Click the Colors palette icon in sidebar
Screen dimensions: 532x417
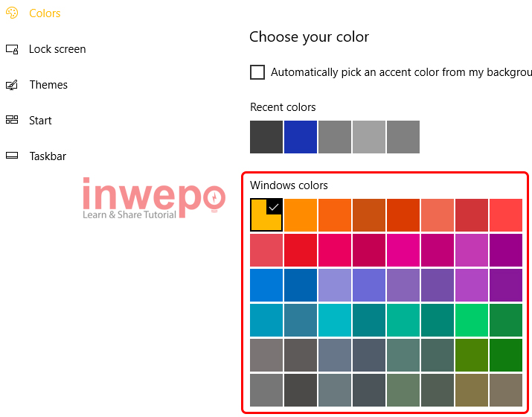tap(11, 13)
